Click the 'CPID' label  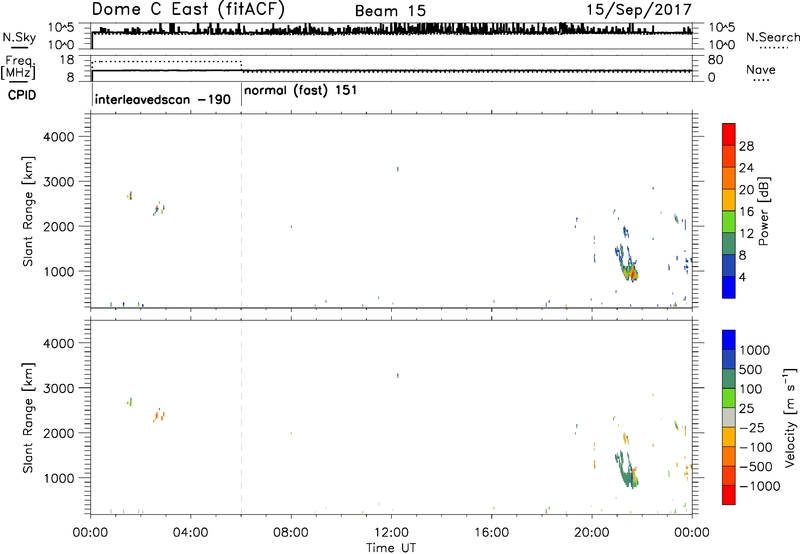[x=22, y=95]
